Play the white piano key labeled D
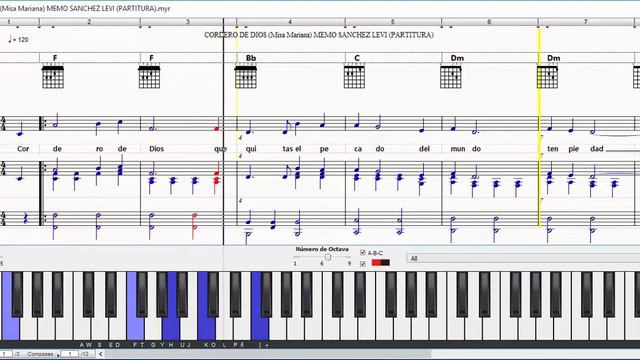This screenshot has width=640, height=360. 118,329
